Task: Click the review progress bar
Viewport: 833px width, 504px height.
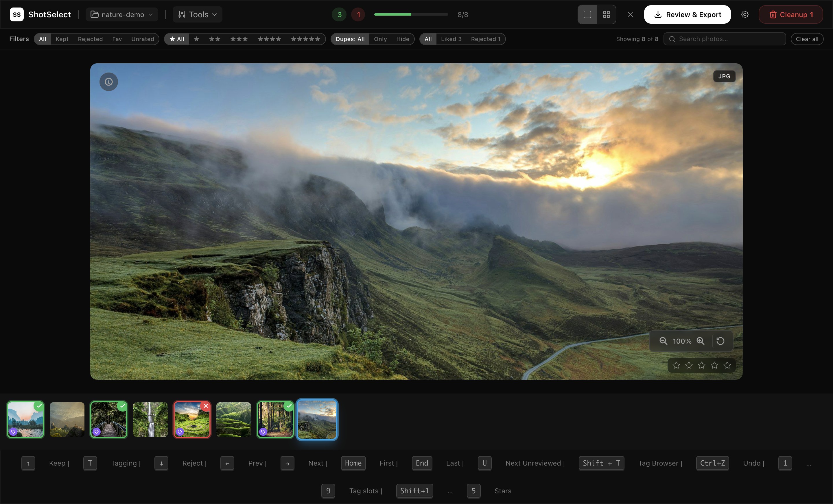Action: 410,14
